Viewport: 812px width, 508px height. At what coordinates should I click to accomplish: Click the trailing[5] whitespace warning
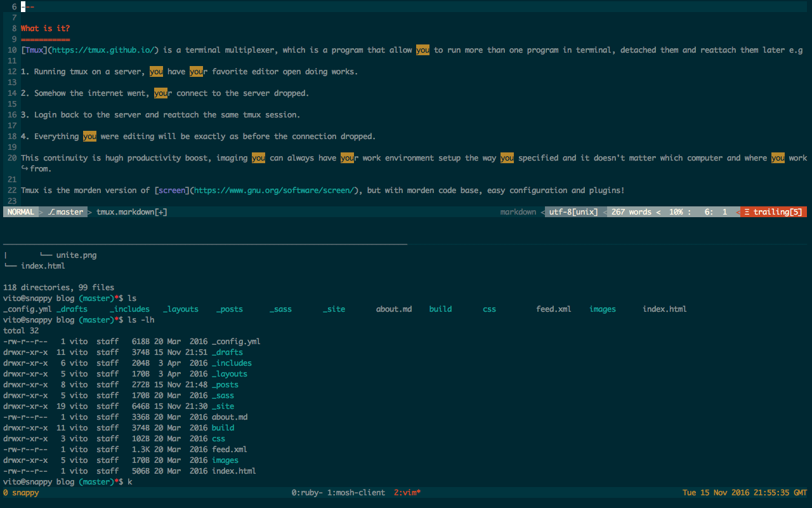coord(773,212)
